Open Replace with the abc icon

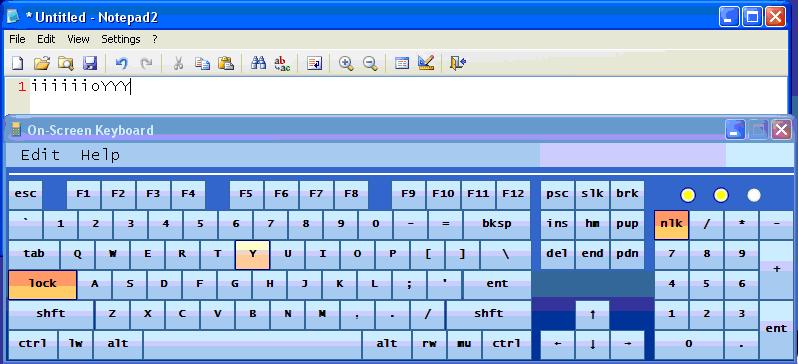(x=282, y=63)
